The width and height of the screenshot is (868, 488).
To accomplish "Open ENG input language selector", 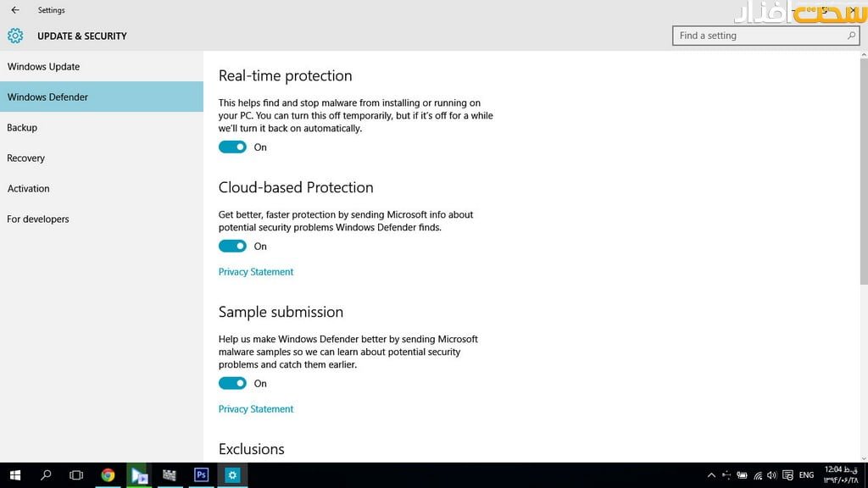I will click(x=806, y=475).
